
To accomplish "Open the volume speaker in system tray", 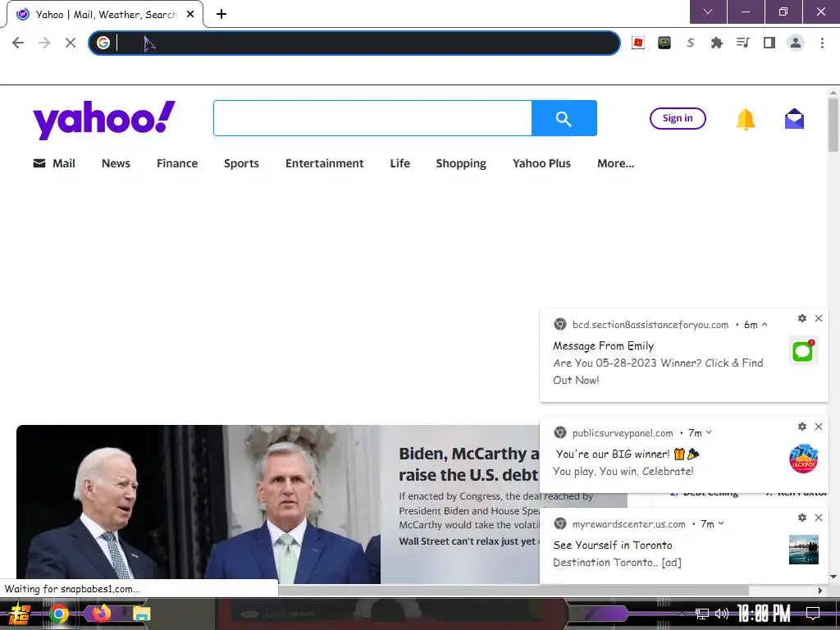I will pyautogui.click(x=722, y=614).
